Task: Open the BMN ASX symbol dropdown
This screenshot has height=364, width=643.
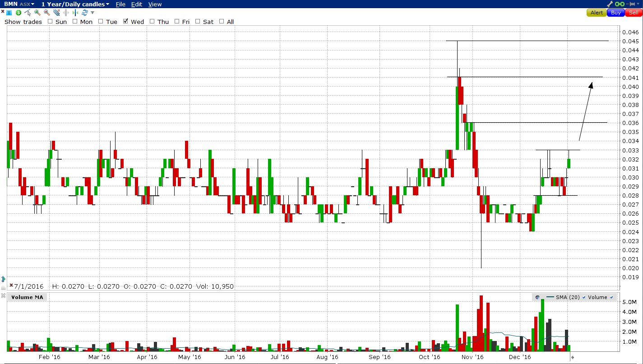Action: tap(19, 4)
